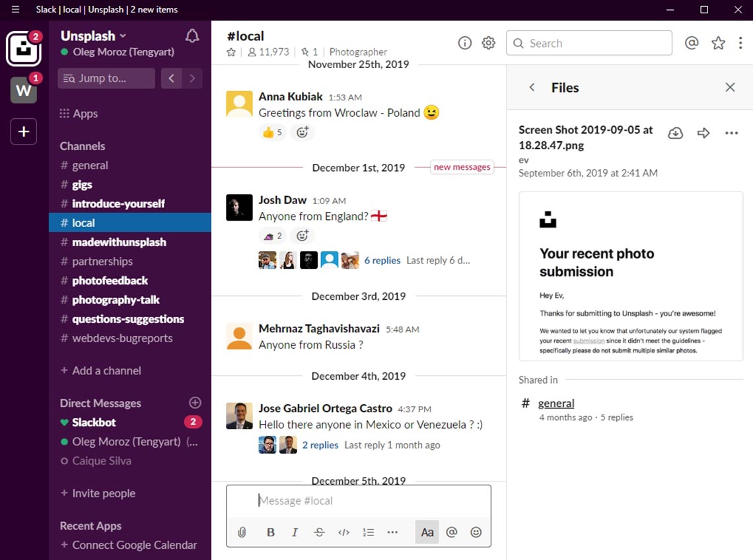753x560 pixels.
Task: Open more actions for the file
Action: [731, 133]
